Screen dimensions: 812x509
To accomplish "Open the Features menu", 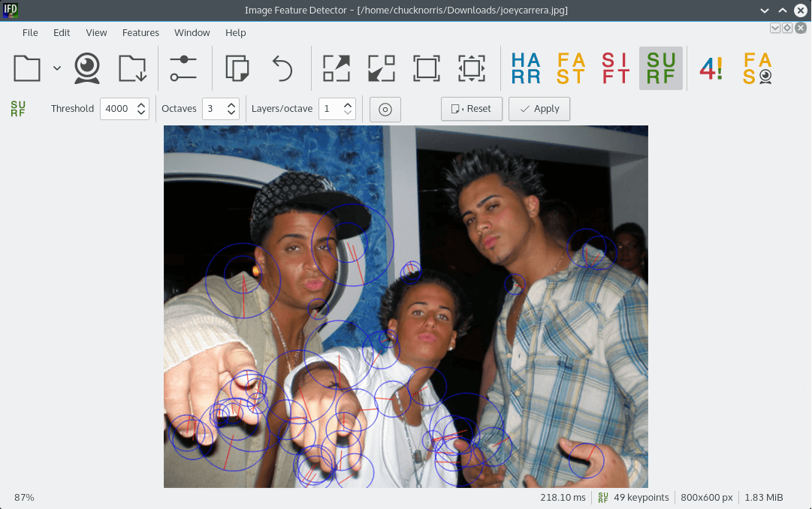I will click(x=140, y=32).
